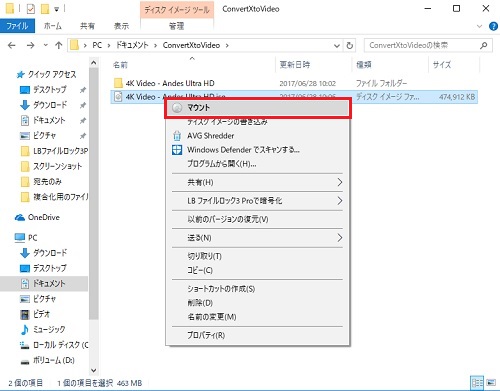Go up one folder level arrow
The image size is (500, 391).
[x=59, y=45]
